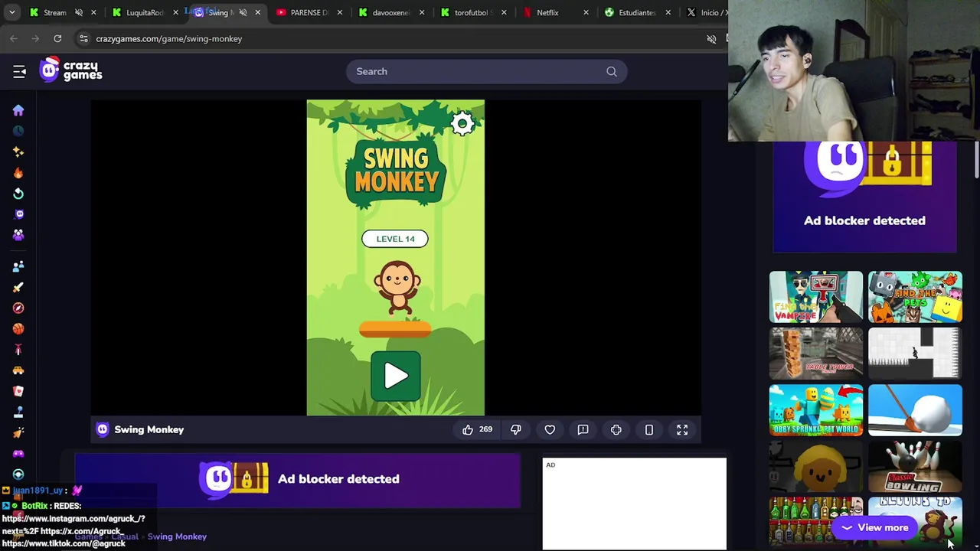
Task: Click the CrazyGames logo
Action: (x=70, y=70)
